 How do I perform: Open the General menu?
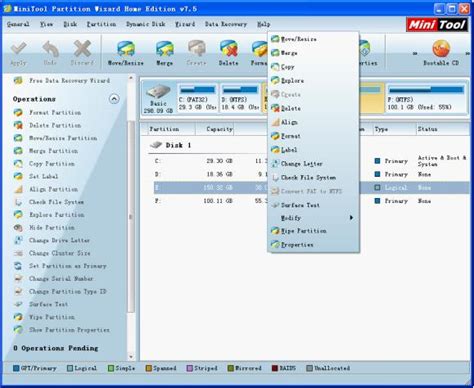tap(18, 24)
